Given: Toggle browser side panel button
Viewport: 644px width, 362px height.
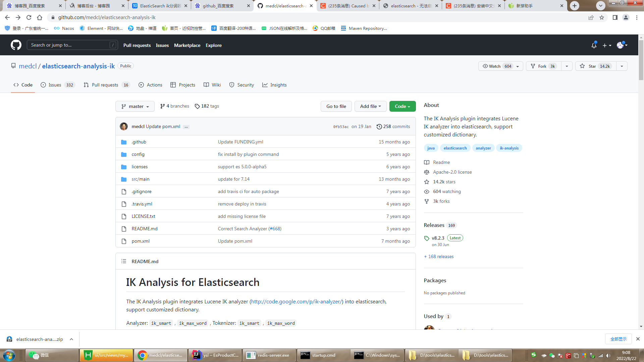Looking at the screenshot, I should [615, 17].
